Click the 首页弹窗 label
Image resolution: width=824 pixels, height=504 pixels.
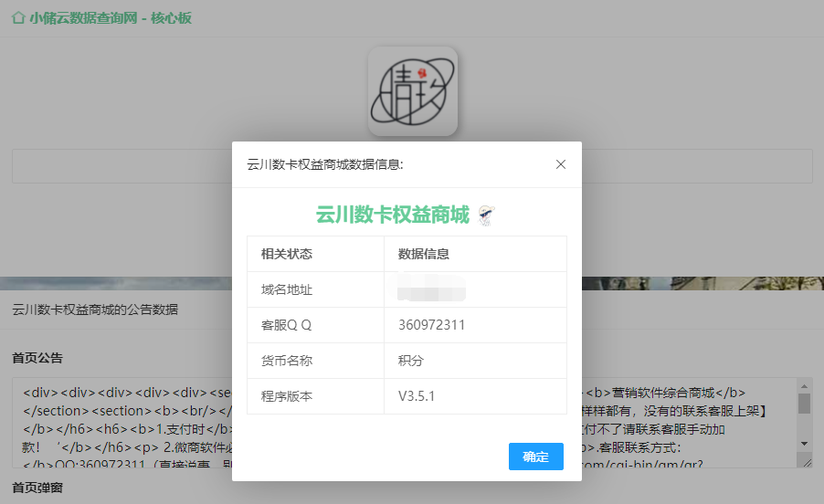click(37, 488)
